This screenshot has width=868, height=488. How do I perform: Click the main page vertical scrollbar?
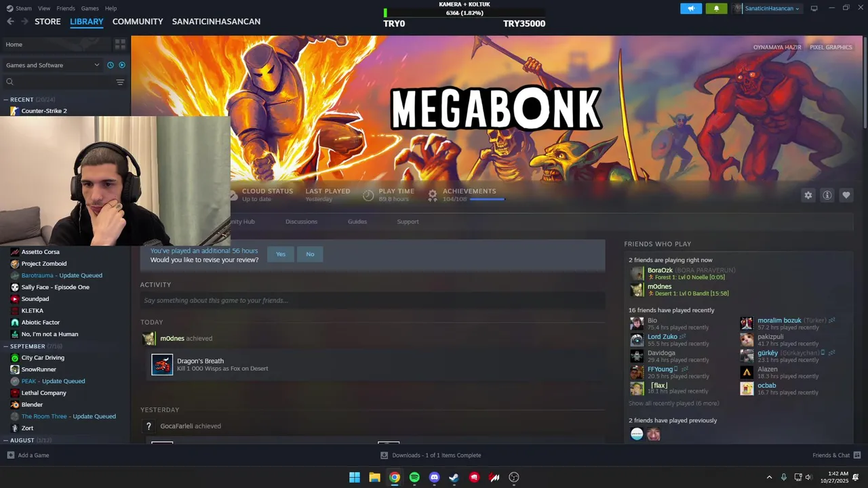point(865,81)
